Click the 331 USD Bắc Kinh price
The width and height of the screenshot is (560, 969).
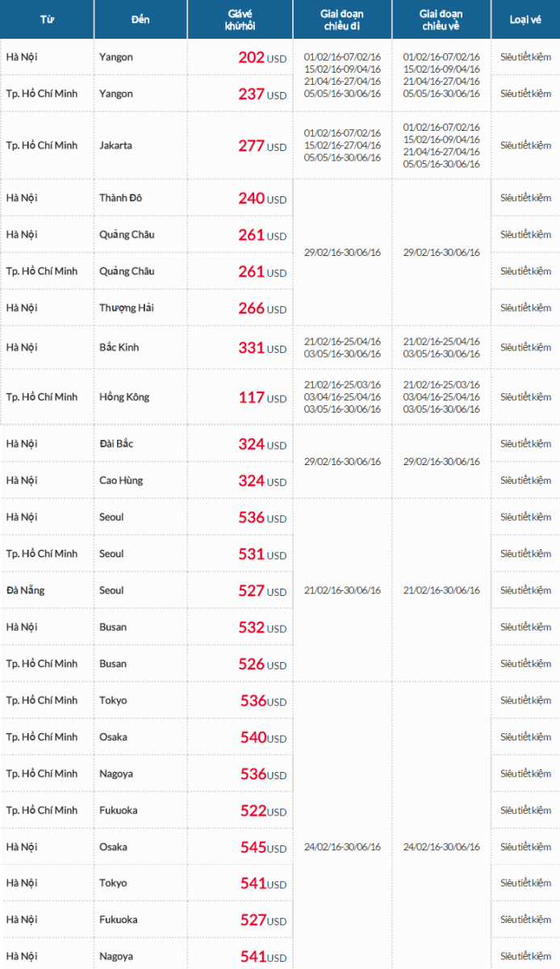coord(261,348)
